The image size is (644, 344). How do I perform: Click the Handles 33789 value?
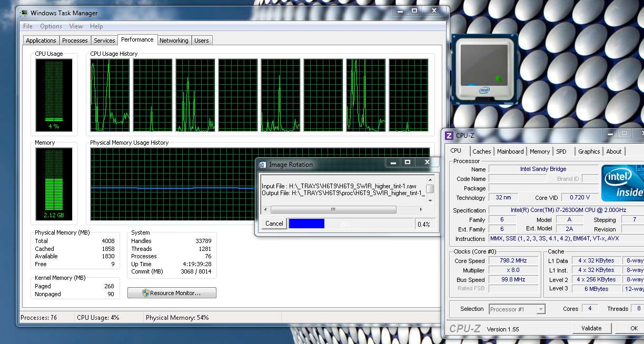tap(203, 241)
